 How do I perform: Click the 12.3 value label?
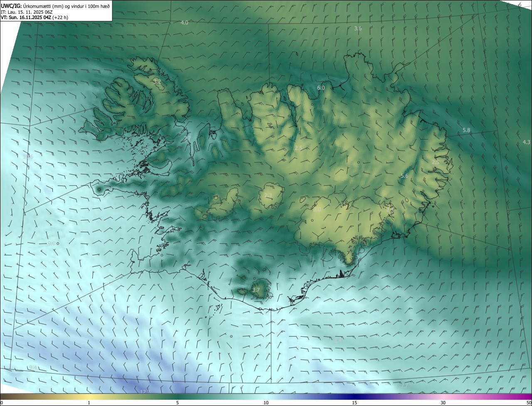[x=145, y=391]
